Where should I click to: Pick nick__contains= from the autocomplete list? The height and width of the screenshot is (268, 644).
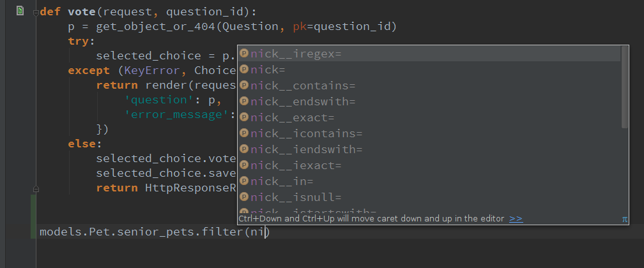tap(429, 86)
